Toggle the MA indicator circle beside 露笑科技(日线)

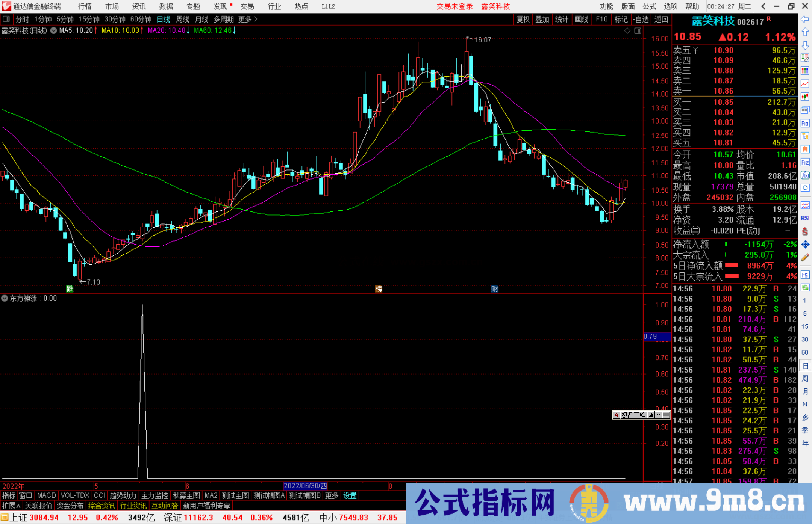pos(54,30)
